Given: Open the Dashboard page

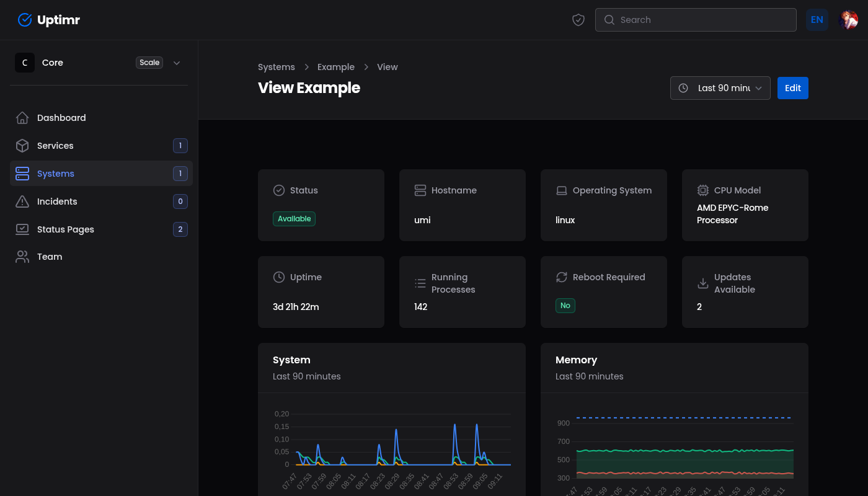Looking at the screenshot, I should (101, 118).
